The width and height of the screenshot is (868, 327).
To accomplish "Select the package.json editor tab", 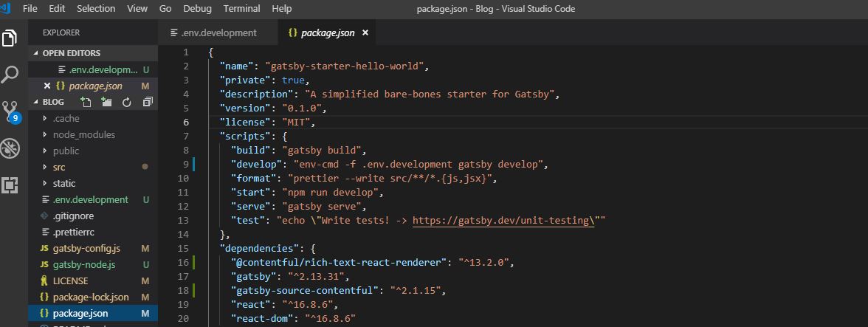I will (x=326, y=32).
